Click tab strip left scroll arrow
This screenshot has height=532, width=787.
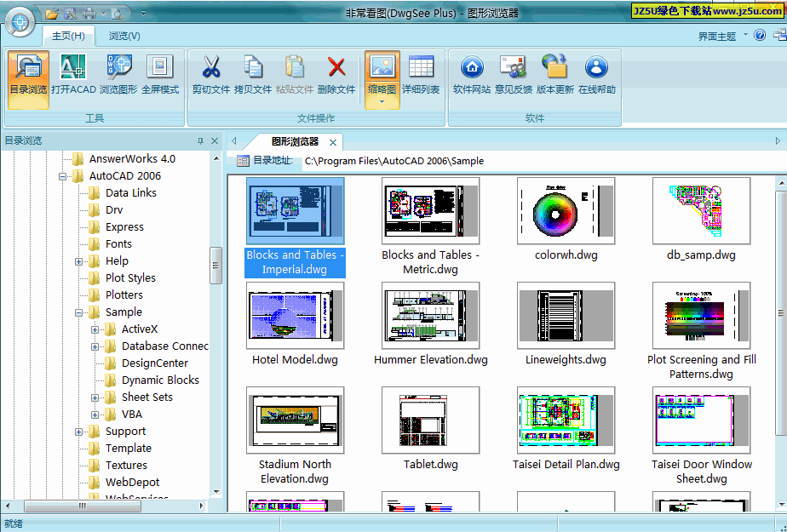[234, 141]
